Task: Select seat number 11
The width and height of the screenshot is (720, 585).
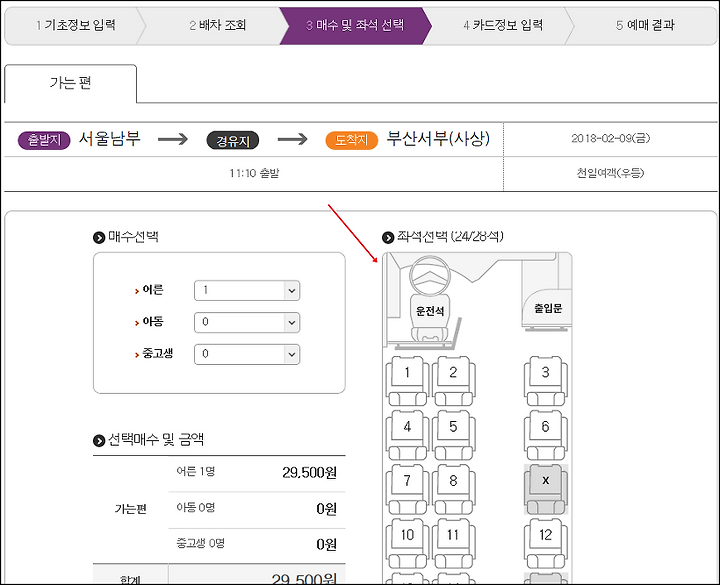Action: pyautogui.click(x=453, y=543)
